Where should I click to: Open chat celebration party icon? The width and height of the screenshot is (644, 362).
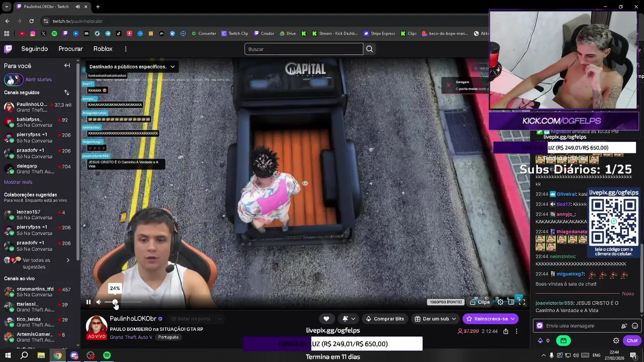624,326
